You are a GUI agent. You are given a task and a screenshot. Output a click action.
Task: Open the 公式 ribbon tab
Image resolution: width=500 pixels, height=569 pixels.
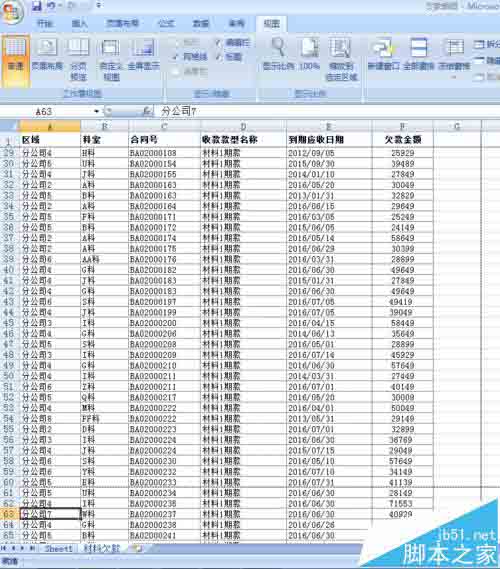tap(166, 24)
